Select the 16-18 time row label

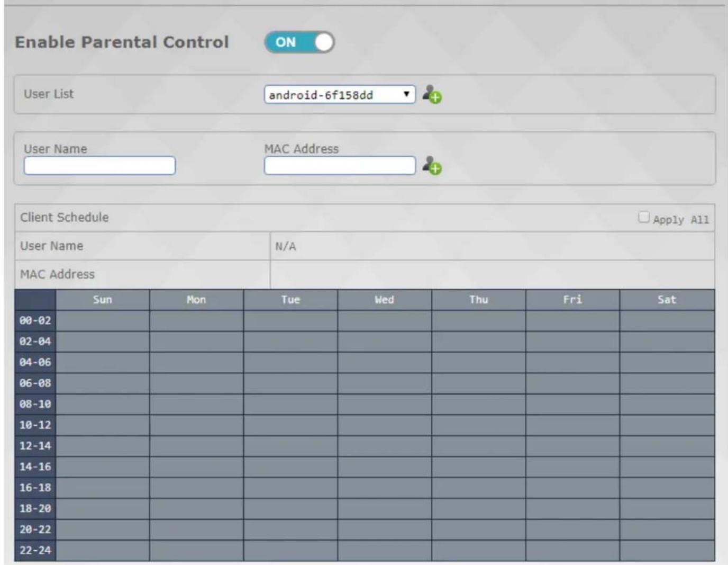point(35,488)
